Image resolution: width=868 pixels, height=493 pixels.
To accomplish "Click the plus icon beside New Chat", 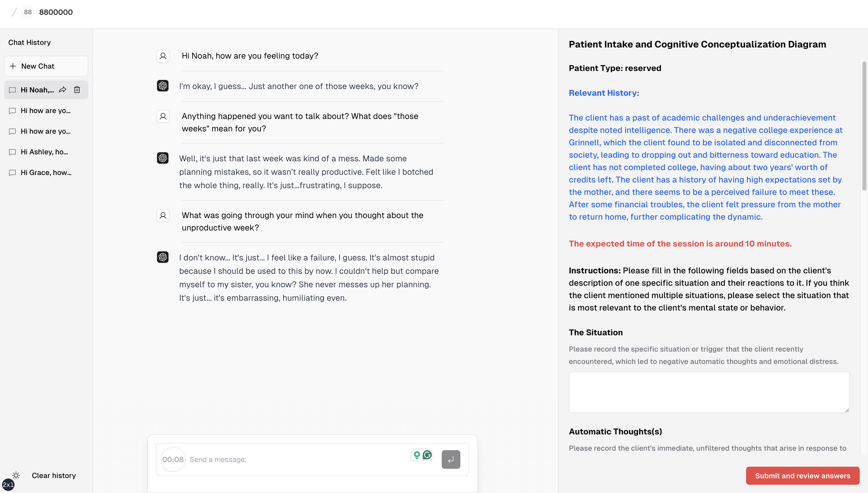I will click(13, 66).
